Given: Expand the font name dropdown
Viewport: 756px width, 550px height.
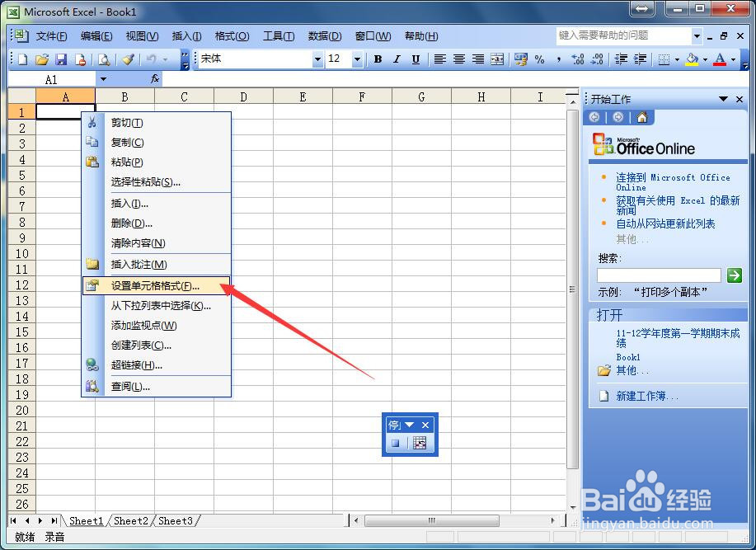Looking at the screenshot, I should [x=317, y=59].
